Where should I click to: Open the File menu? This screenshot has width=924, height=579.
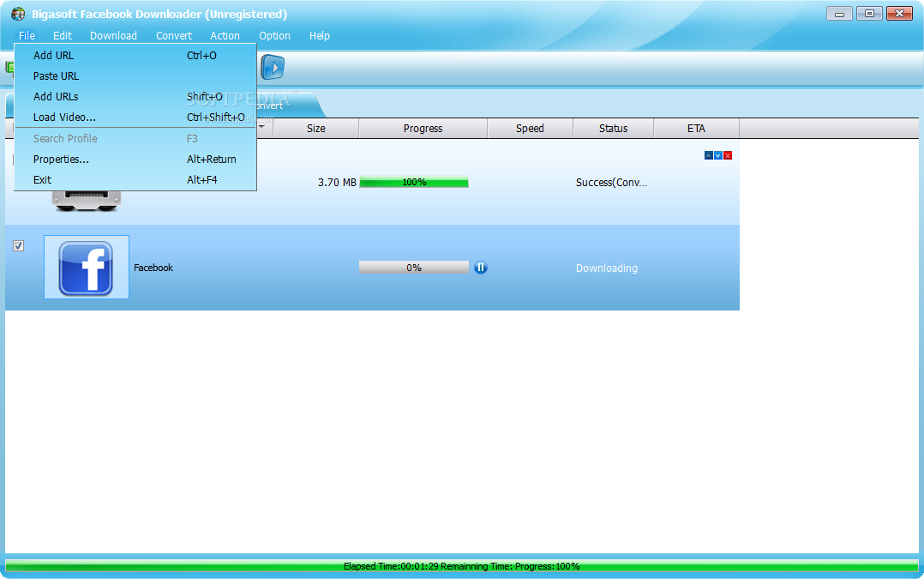pos(27,35)
